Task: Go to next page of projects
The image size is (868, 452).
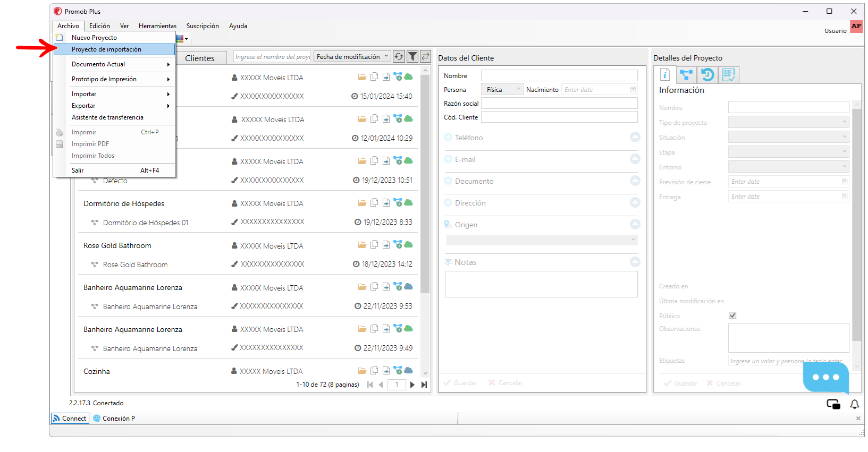Action: [412, 385]
